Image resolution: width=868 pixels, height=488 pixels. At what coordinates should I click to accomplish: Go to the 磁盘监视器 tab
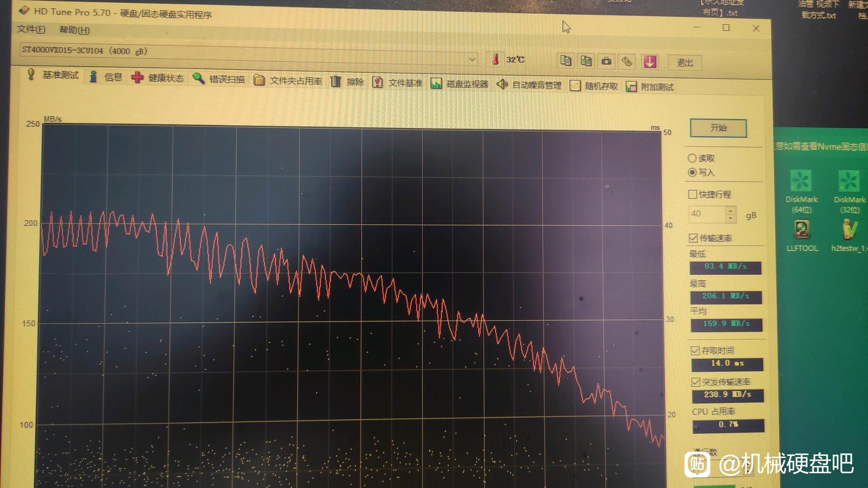pos(460,84)
